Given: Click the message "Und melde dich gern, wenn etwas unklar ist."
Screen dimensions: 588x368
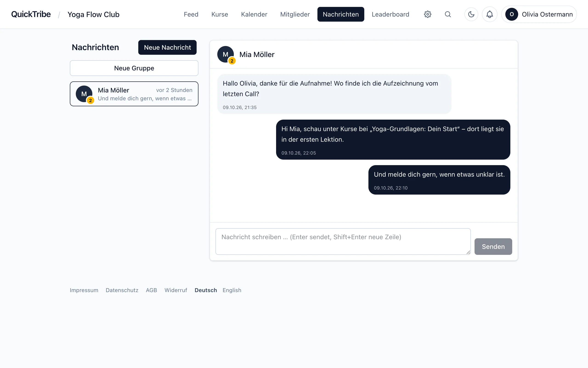Looking at the screenshot, I should pyautogui.click(x=439, y=180).
